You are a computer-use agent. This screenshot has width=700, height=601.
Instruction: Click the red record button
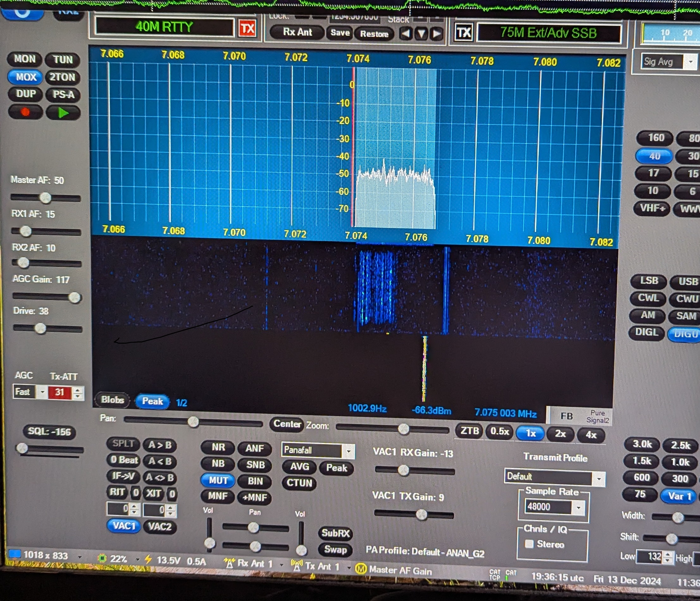click(25, 113)
